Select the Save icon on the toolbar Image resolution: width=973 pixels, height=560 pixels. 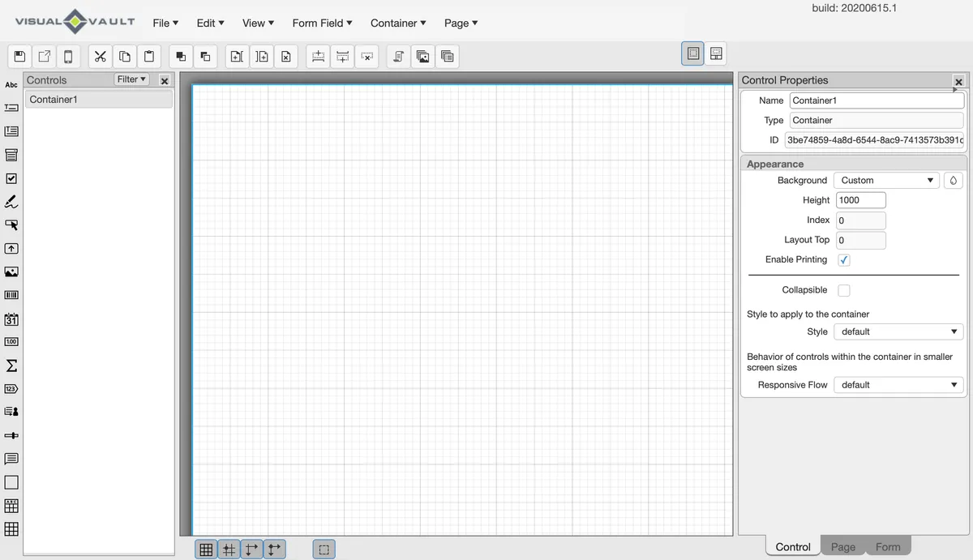click(x=19, y=56)
